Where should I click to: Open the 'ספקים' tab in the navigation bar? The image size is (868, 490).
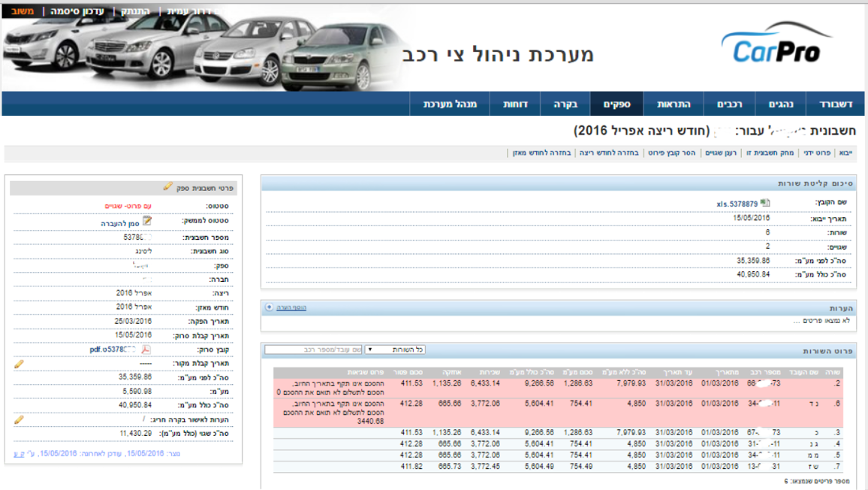(617, 104)
